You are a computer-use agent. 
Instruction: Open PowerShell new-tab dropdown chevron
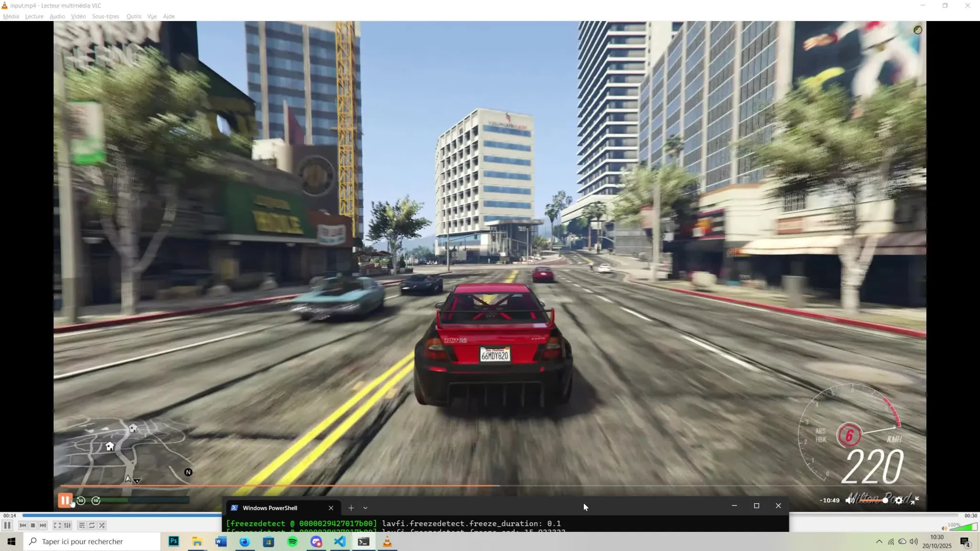(365, 508)
